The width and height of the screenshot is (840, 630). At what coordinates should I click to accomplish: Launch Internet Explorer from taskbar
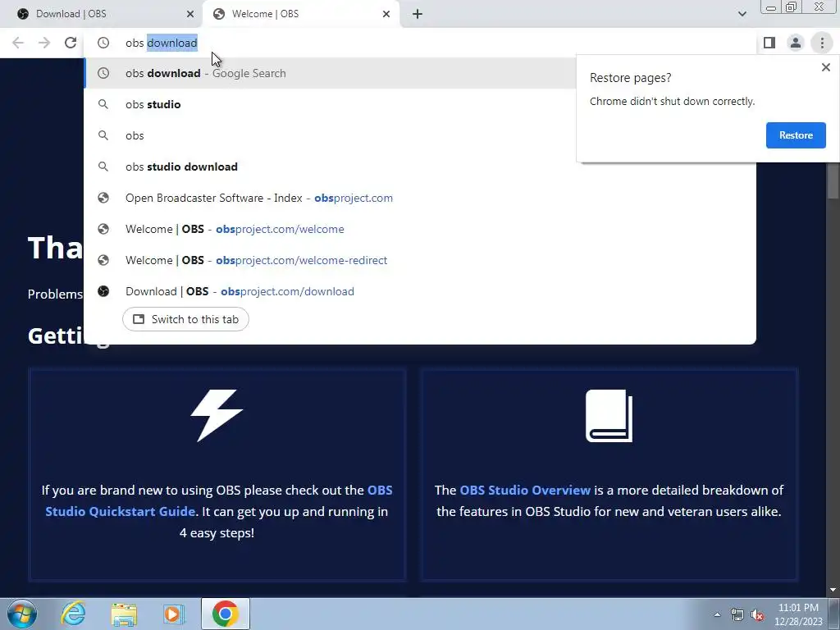(73, 614)
